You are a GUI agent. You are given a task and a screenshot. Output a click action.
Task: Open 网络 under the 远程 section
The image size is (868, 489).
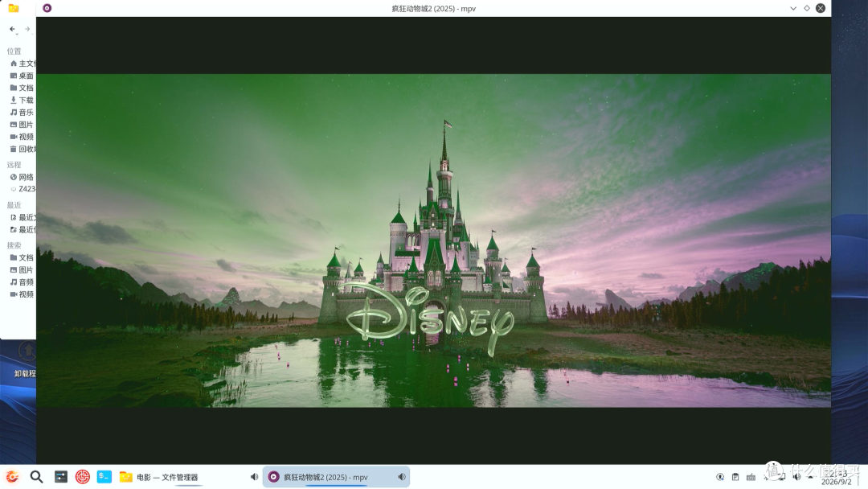coord(23,177)
